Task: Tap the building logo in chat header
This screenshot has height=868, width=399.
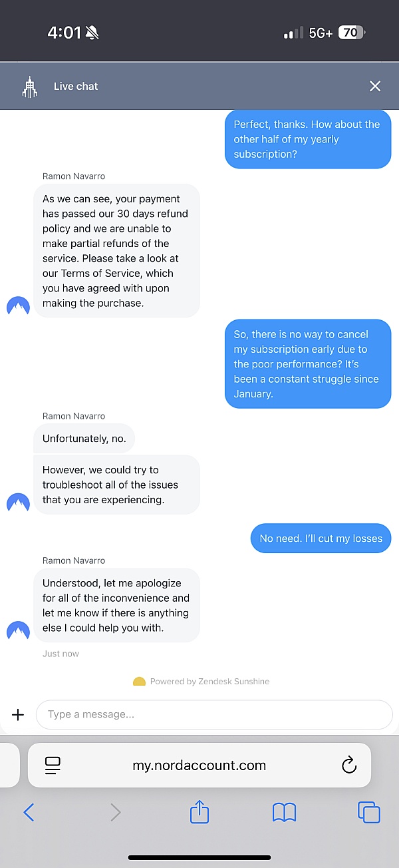Action: tap(29, 87)
